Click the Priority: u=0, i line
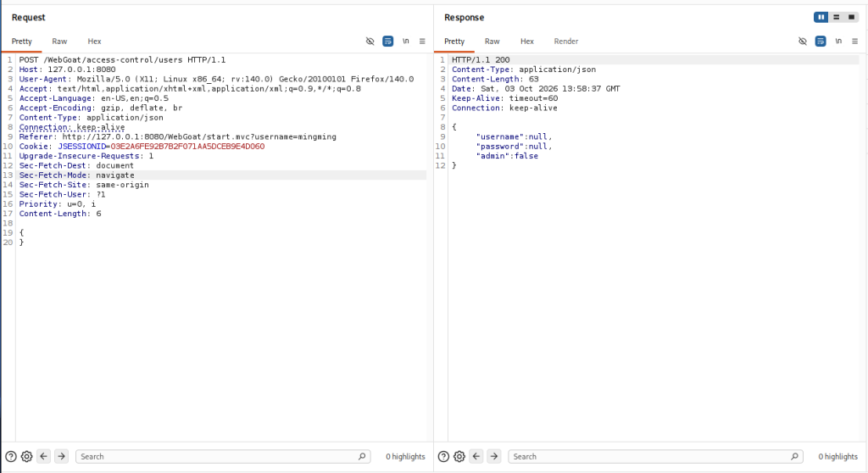 (58, 203)
